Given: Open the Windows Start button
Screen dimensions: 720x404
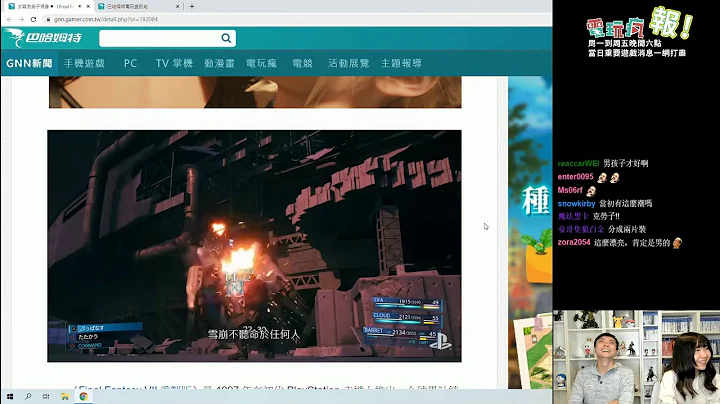Looking at the screenshot, I should coord(10,396).
